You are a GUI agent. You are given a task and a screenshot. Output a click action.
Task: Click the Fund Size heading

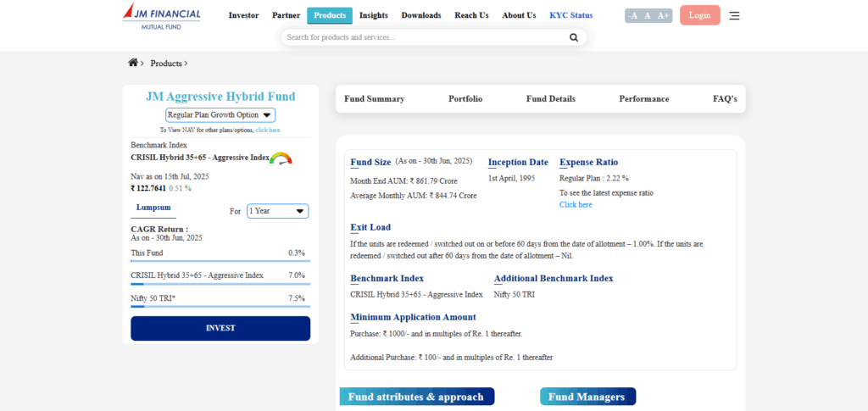coord(370,163)
